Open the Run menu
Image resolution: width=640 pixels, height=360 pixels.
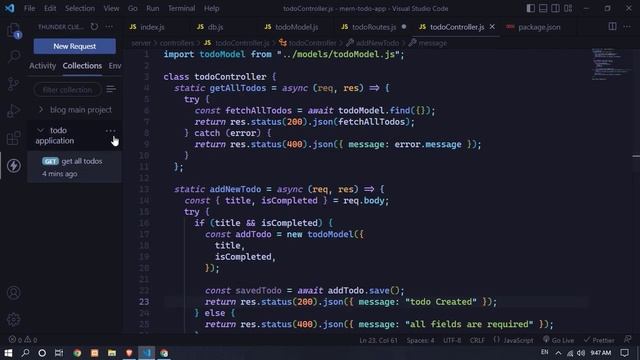(x=153, y=8)
